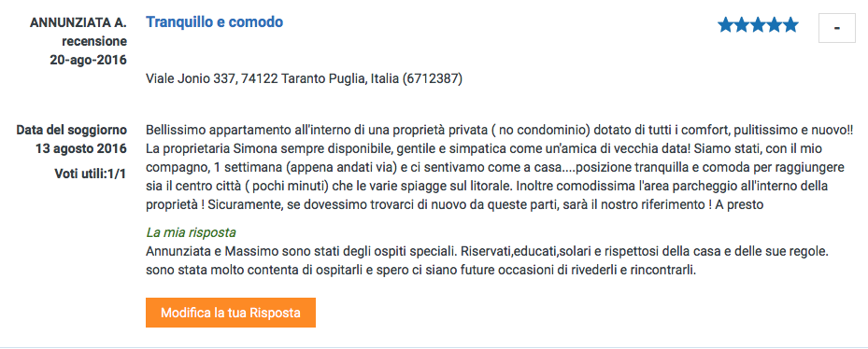The height and width of the screenshot is (349, 868).
Task: Click the 'Voti utili:1/1' count
Action: 91,174
